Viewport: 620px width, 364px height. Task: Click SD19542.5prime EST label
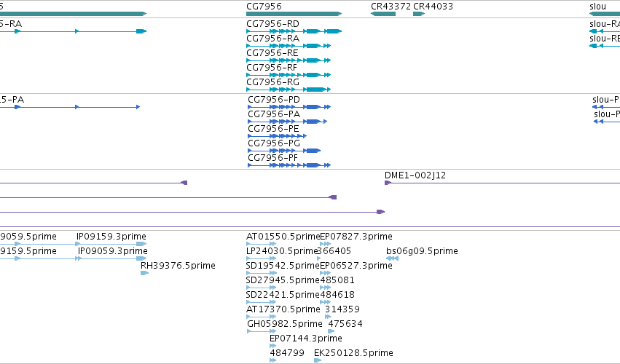point(283,266)
